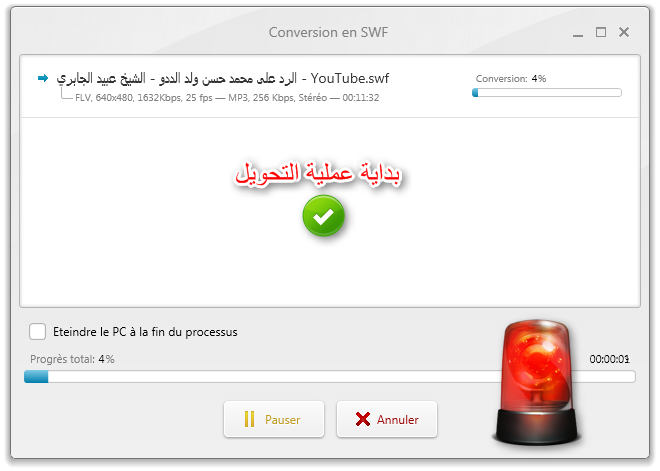Click the Progrès total 4% label
This screenshot has width=660, height=471.
point(72,359)
